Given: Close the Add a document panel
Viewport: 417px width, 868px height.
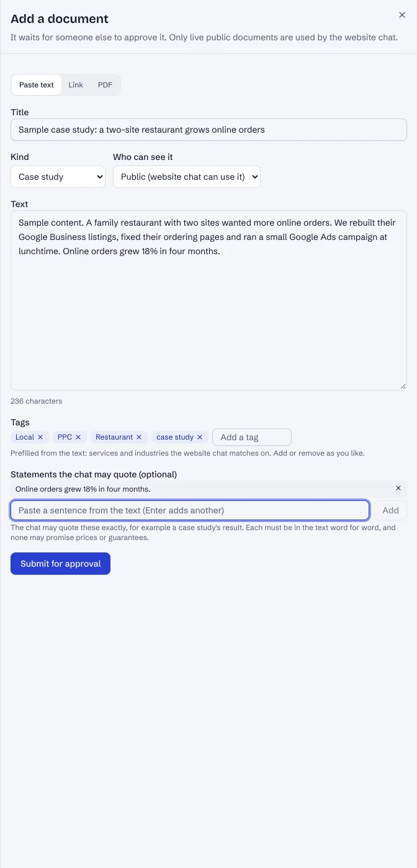Looking at the screenshot, I should (x=402, y=15).
